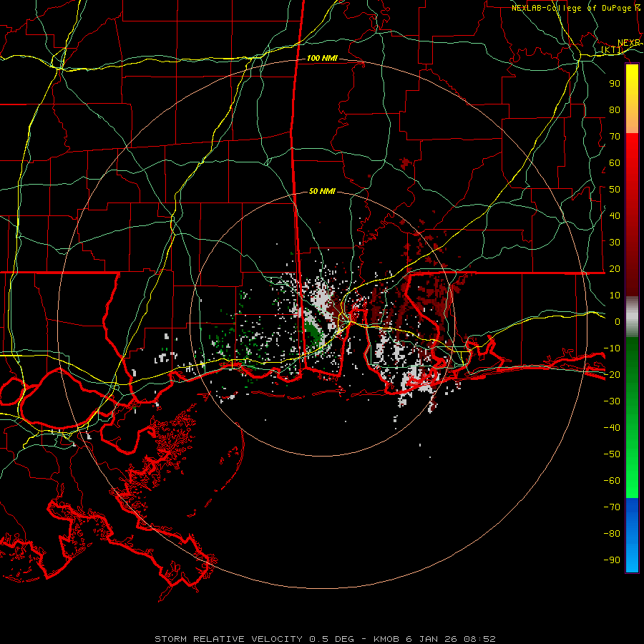Click the positive 10 velocity scale label
Image resolution: width=644 pixels, height=644 pixels.
coord(615,296)
